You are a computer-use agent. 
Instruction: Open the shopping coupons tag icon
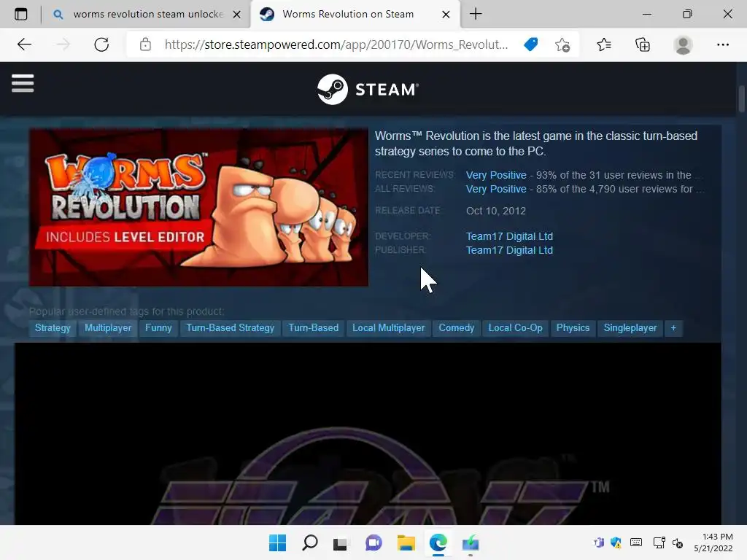coord(531,44)
